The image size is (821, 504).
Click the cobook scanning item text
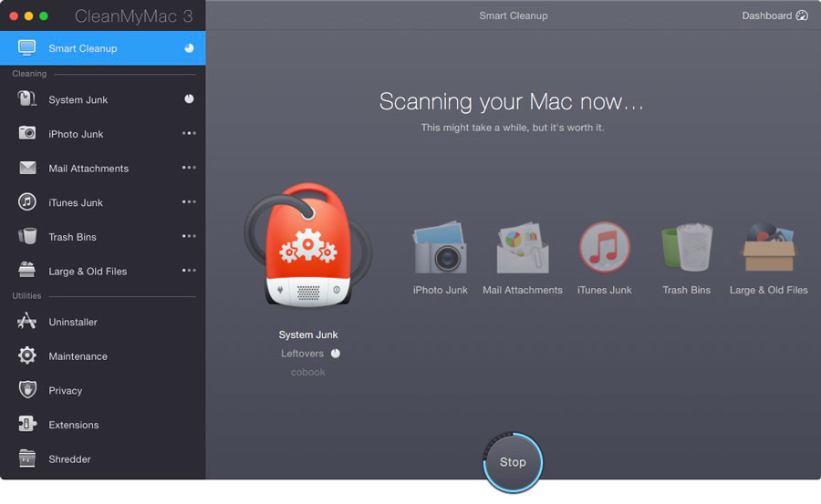pos(308,372)
